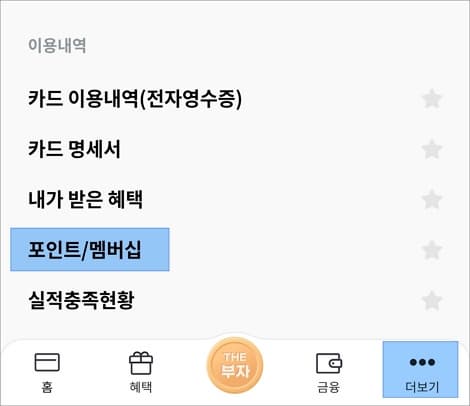Open the gift box benefits icon
Viewport: 470px width, 406px height.
(141, 363)
